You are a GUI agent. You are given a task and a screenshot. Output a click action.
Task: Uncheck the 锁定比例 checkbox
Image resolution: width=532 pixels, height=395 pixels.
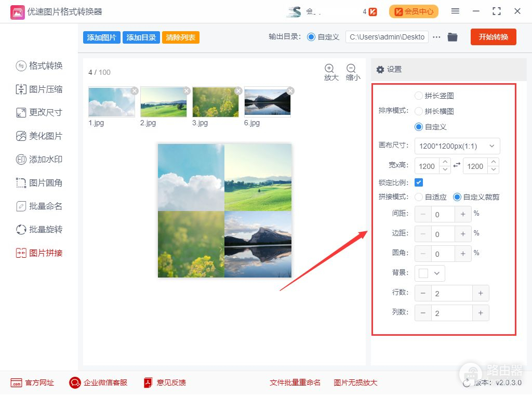[x=419, y=182]
